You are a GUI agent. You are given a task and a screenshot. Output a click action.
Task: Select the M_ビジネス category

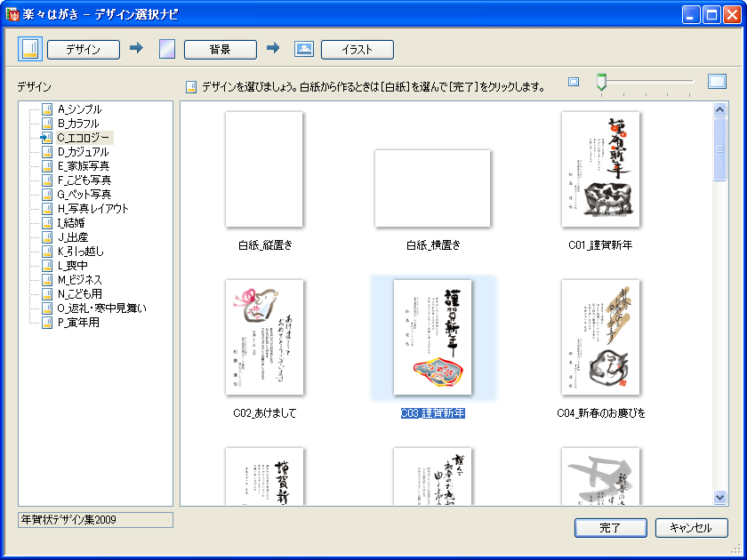79,280
